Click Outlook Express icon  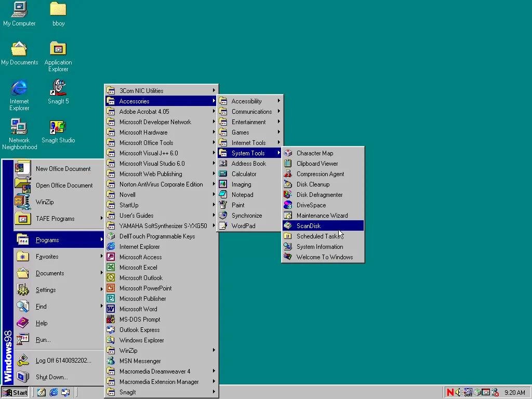pyautogui.click(x=111, y=329)
